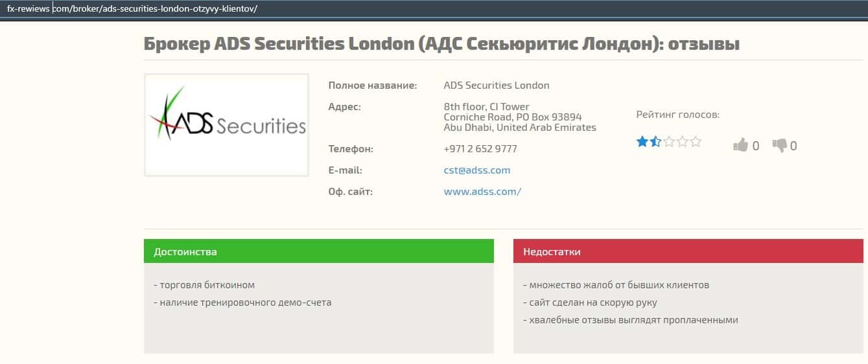Click the fourth rating star

[683, 142]
